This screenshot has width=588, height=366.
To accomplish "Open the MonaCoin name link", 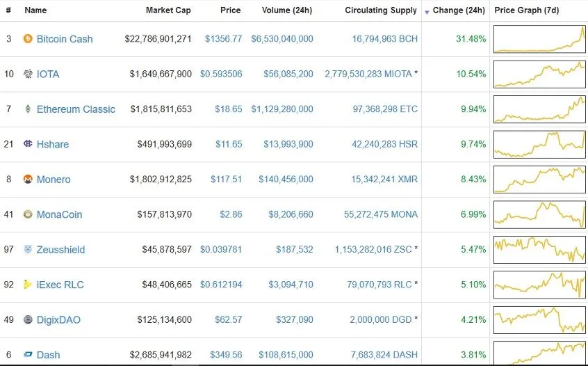I will click(59, 214).
